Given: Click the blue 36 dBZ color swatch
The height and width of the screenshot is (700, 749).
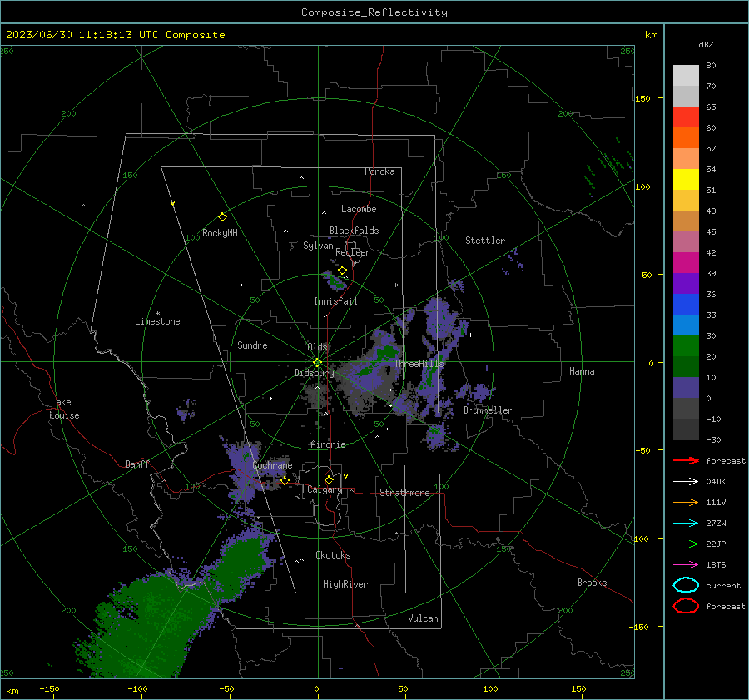Looking at the screenshot, I should point(686,304).
